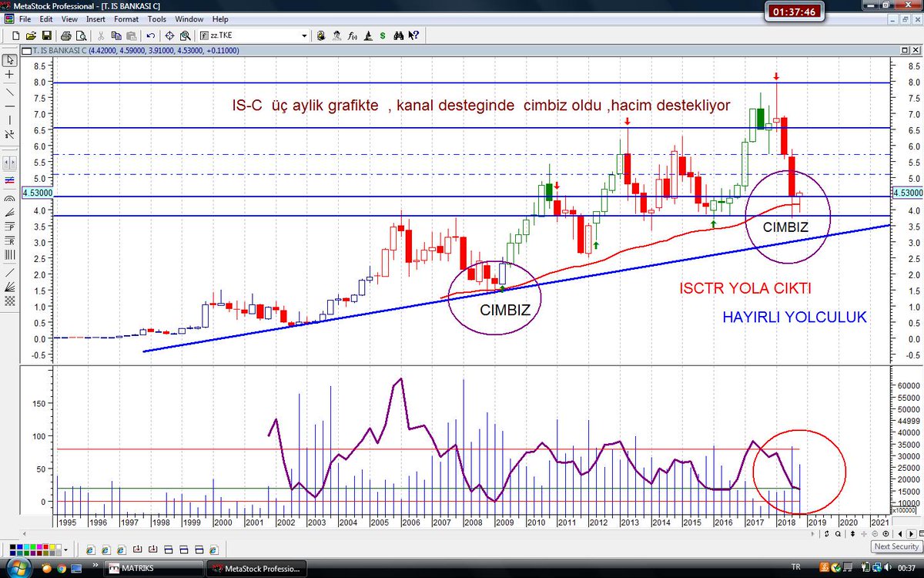Click MetaStock Professional taskbar button
The width and height of the screenshot is (924, 578).
click(256, 569)
